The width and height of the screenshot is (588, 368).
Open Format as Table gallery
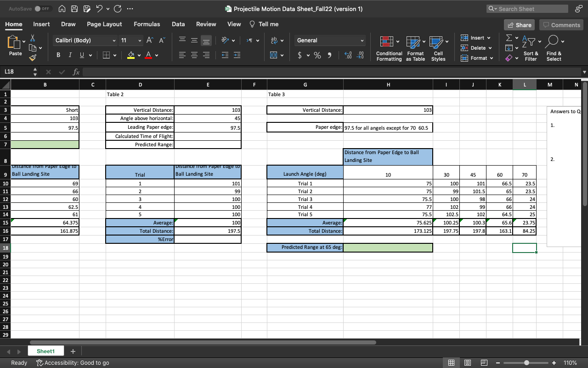point(415,49)
